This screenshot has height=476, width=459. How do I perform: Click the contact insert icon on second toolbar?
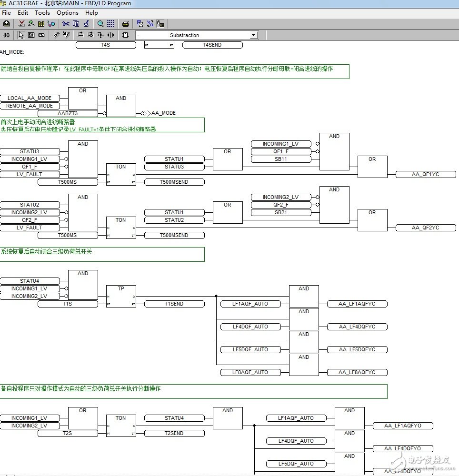[x=7, y=35]
